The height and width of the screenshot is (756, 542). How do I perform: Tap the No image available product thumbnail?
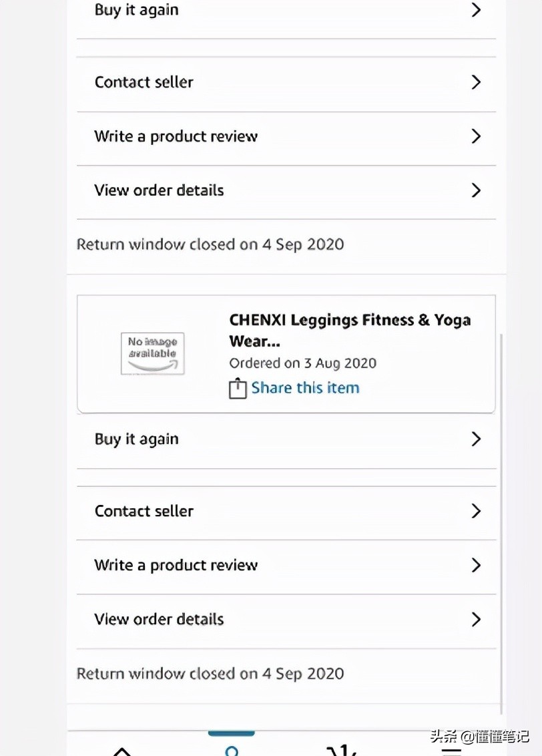pyautogui.click(x=152, y=353)
